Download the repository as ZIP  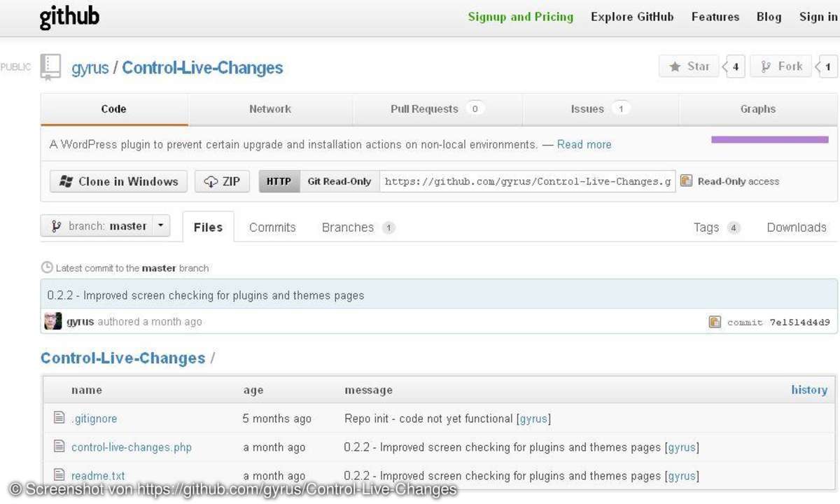pos(222,181)
